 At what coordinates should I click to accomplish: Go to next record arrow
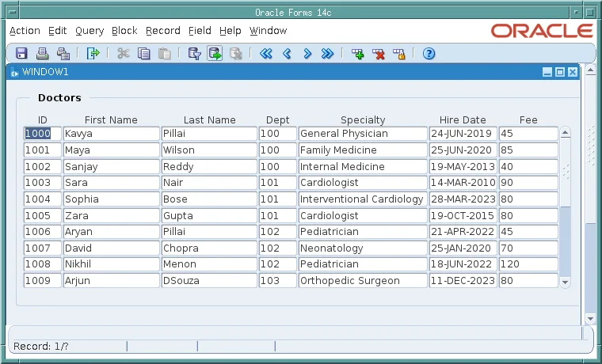tap(307, 53)
